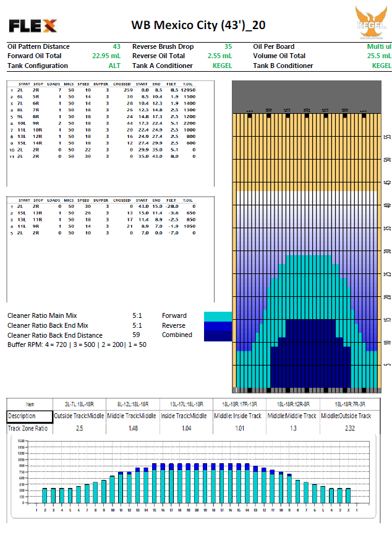Click the T.OIL value 1500 in the forward table
This screenshot has height=535, width=392.
190,96
